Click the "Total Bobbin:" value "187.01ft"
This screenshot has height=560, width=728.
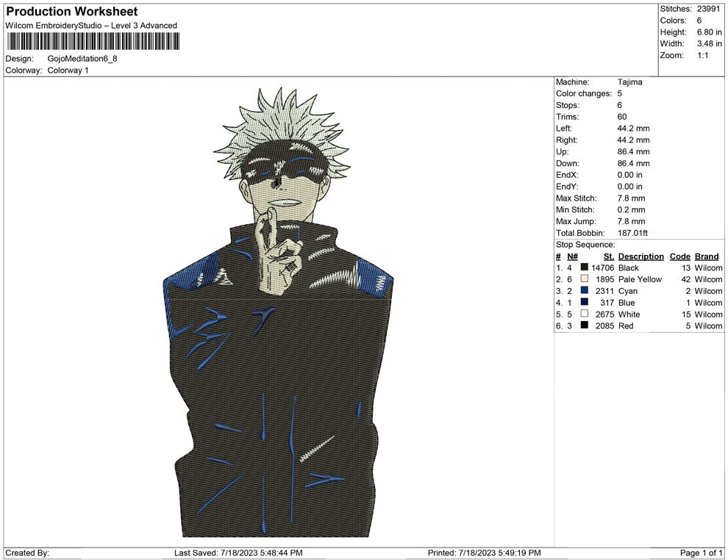(632, 233)
